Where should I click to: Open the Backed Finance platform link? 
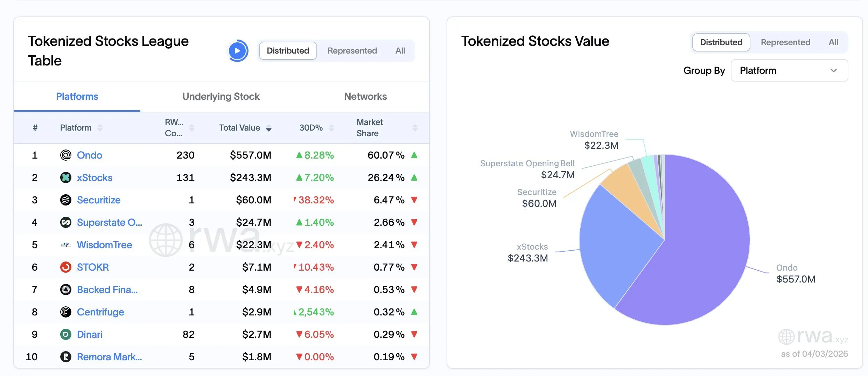click(107, 290)
